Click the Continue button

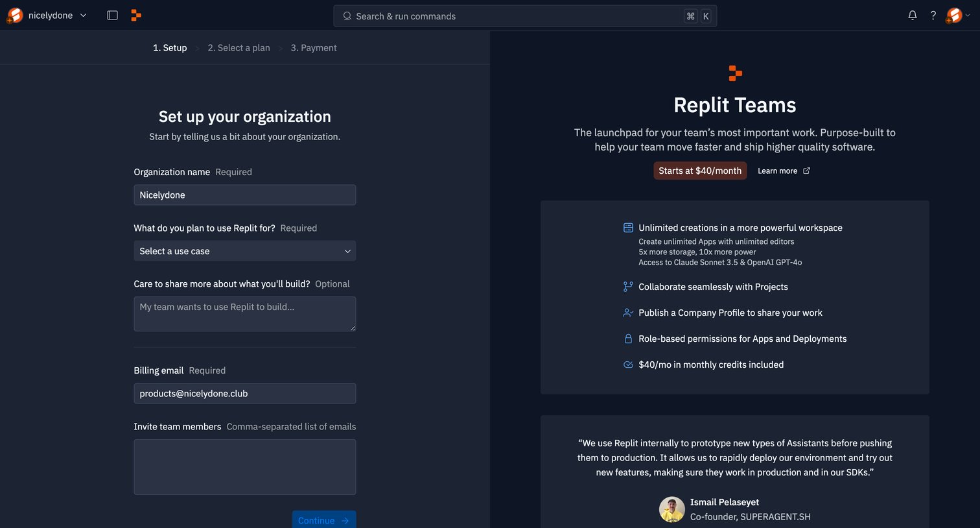(324, 520)
